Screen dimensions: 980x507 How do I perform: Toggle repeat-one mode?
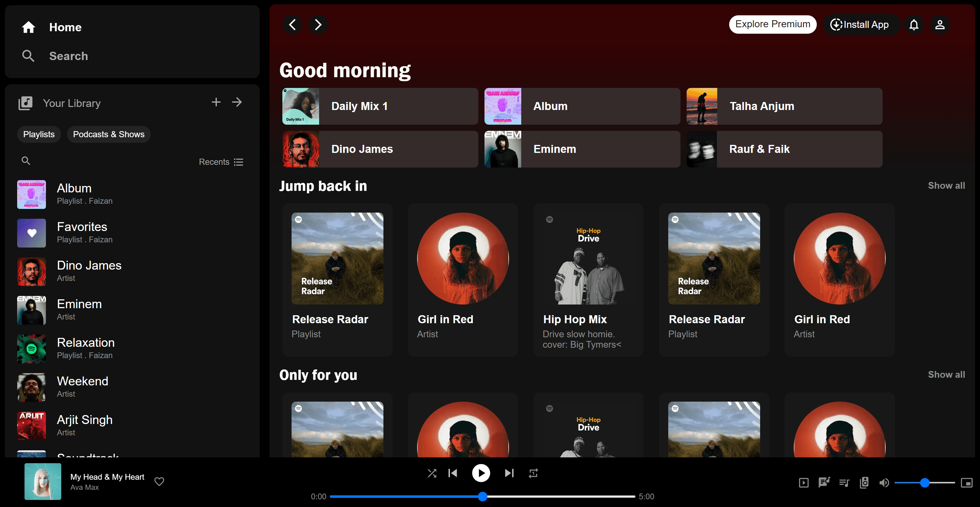[533, 473]
